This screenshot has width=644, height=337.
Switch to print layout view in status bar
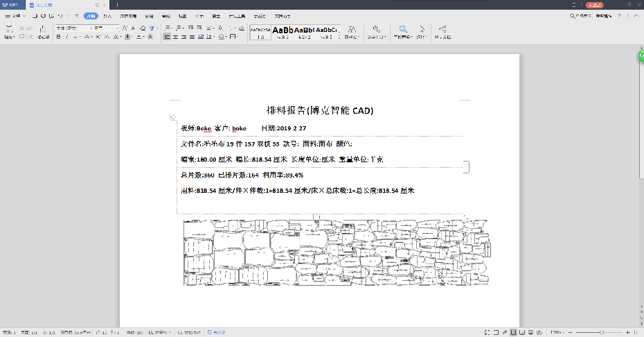[x=512, y=332]
